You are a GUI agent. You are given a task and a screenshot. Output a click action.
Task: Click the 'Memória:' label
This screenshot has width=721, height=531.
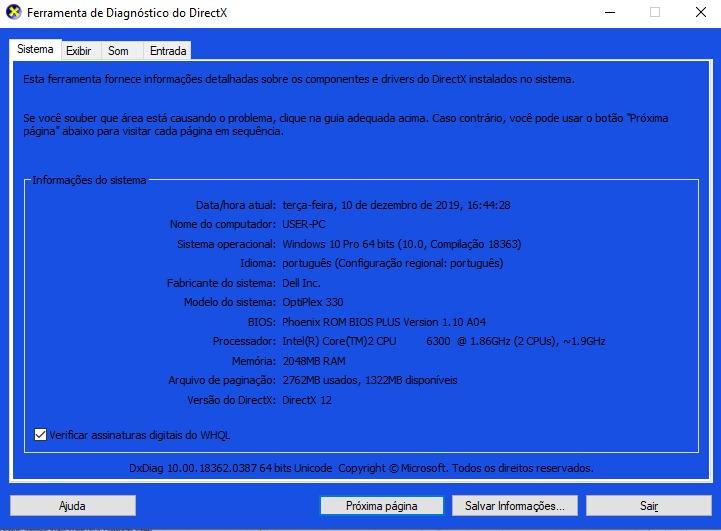coord(254,361)
